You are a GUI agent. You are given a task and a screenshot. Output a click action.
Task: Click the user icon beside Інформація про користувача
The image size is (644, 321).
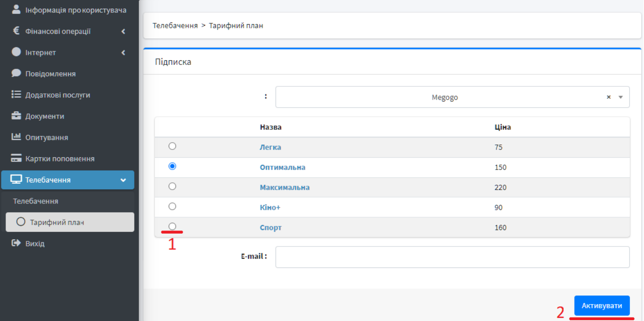(16, 9)
